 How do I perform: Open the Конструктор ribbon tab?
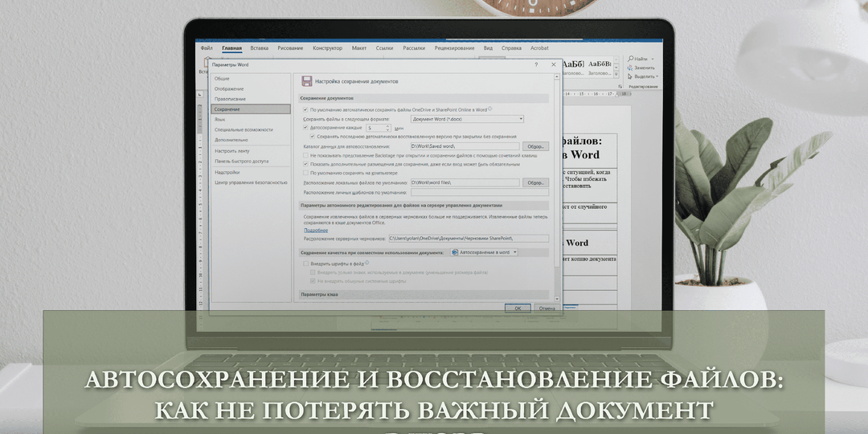(x=327, y=48)
